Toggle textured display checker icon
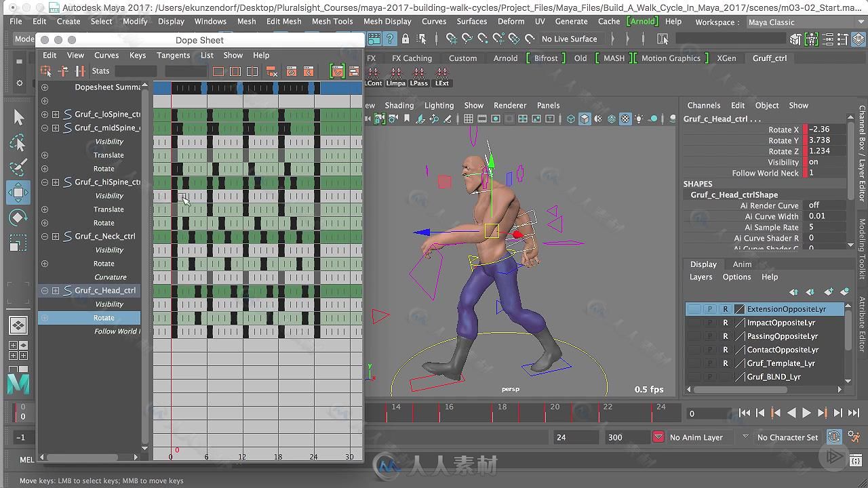 click(x=625, y=119)
